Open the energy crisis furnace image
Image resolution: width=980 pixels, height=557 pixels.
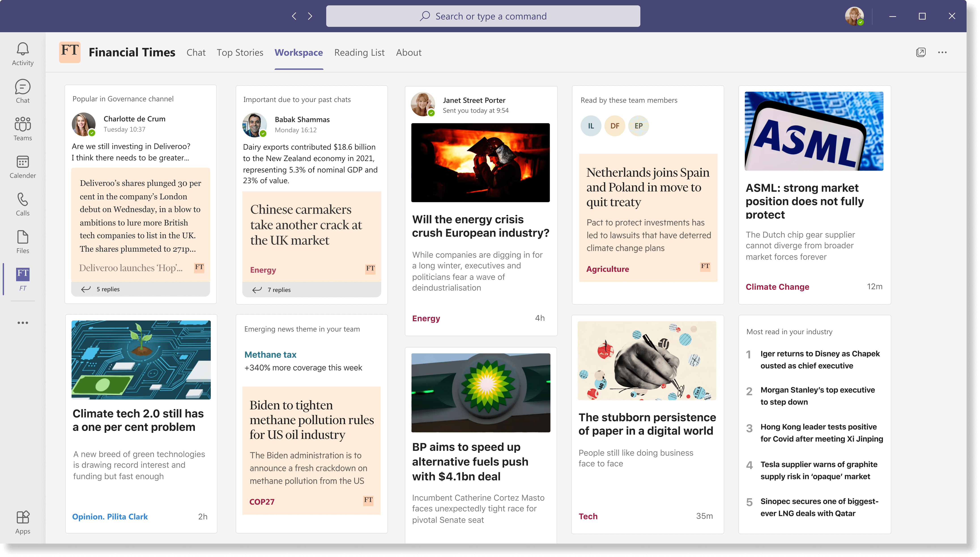(480, 162)
